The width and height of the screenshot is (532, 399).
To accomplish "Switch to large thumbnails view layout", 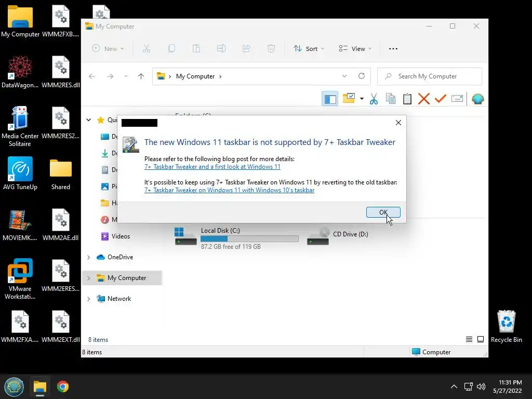I will (x=481, y=339).
